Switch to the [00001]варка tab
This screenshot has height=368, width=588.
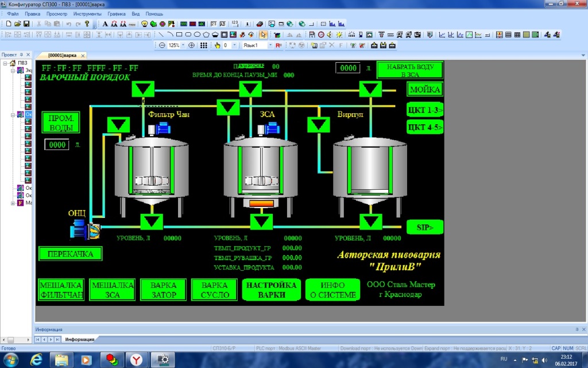62,56
